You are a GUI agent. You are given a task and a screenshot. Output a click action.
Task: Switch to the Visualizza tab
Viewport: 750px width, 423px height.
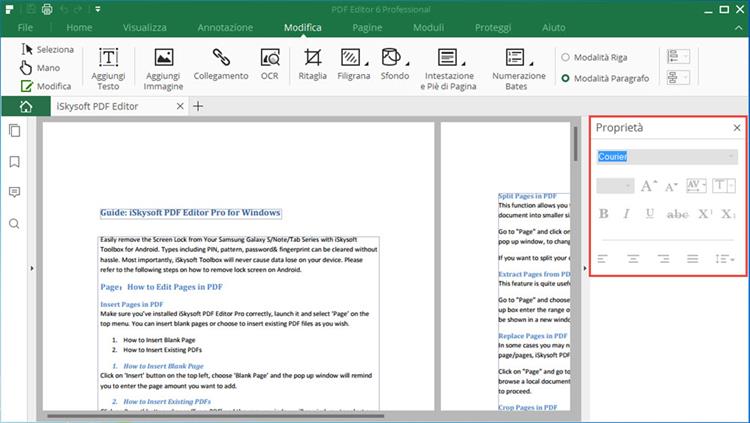tap(145, 28)
